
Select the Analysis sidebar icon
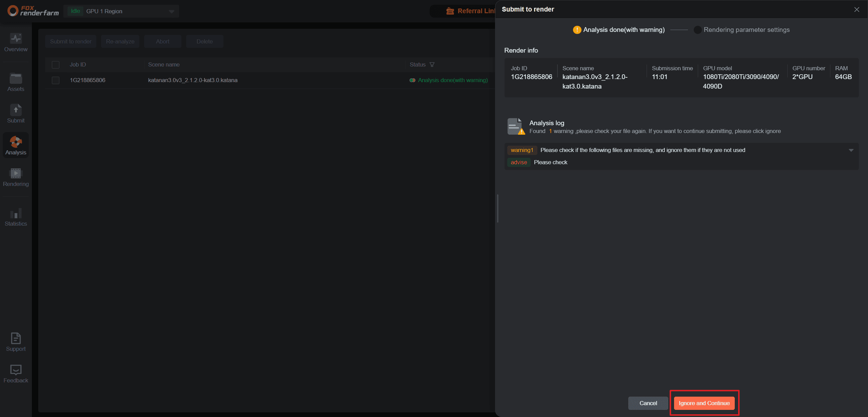click(x=16, y=142)
